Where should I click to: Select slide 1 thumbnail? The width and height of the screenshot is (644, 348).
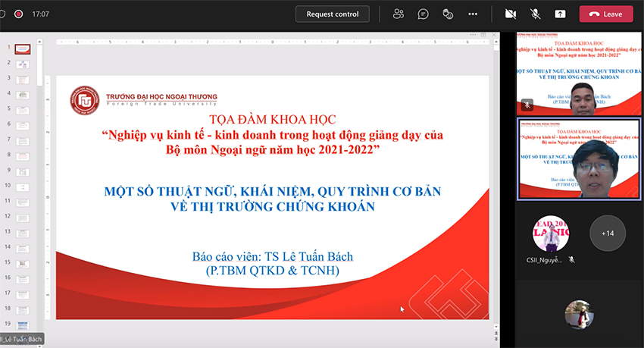tap(23, 49)
